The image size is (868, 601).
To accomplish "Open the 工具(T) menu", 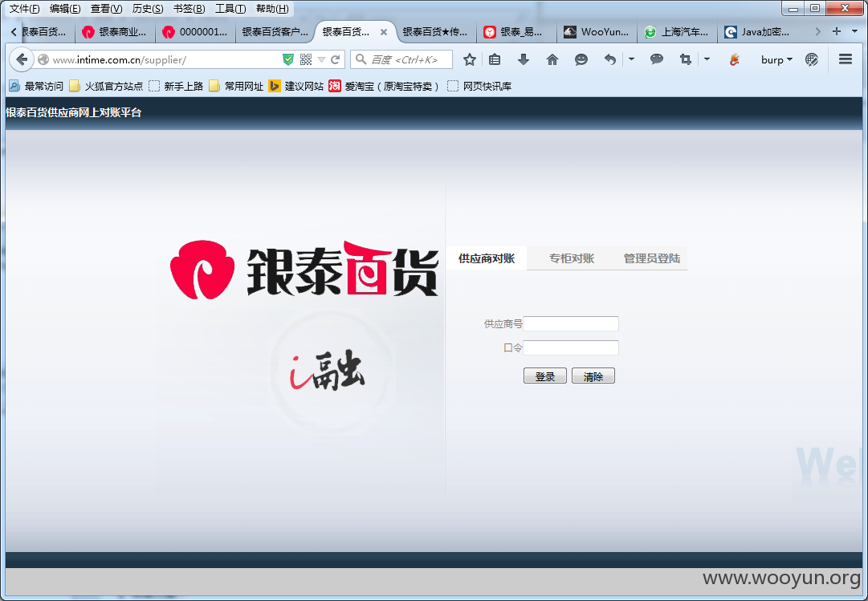I will coord(230,9).
